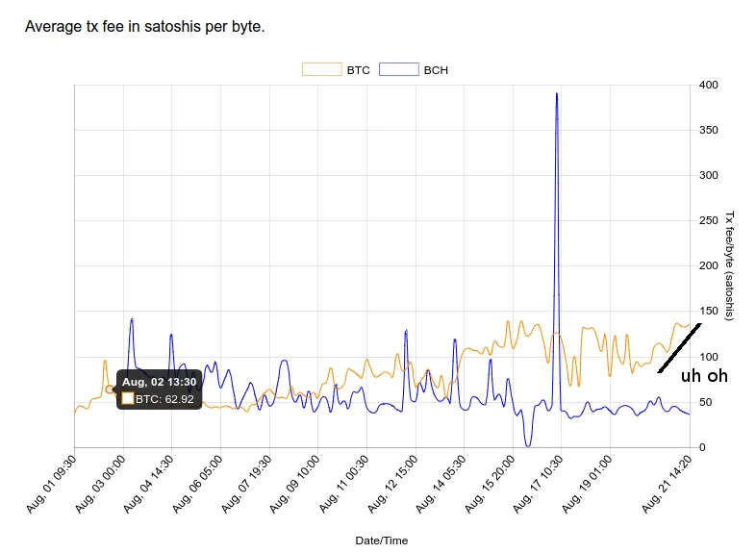Click x-axis label 'Aug, 14 05:30'
Viewport: 756px width, 553px height.
pos(441,484)
